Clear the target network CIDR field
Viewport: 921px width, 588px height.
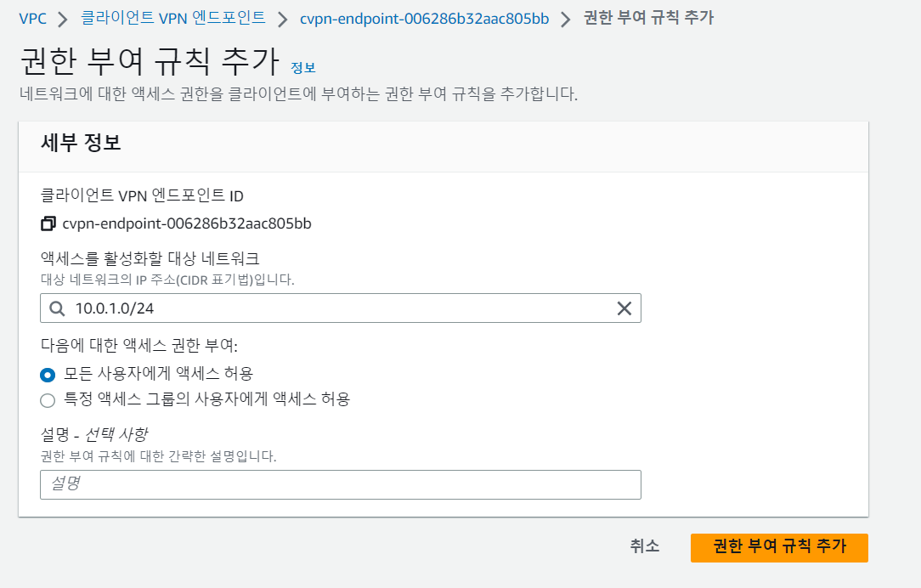pyautogui.click(x=624, y=308)
